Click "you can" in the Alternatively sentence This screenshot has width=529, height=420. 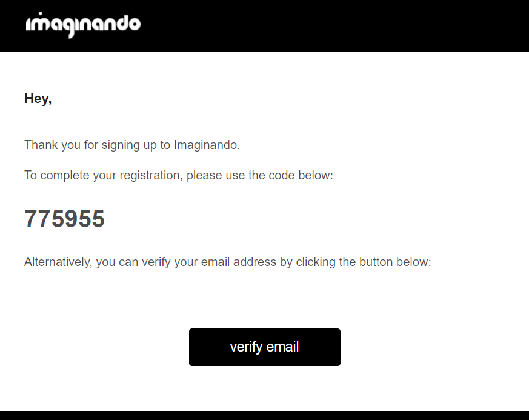coord(116,262)
